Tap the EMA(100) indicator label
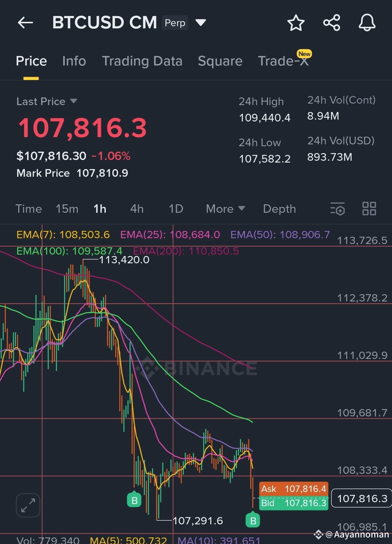Image resolution: width=392 pixels, height=544 pixels. click(69, 251)
